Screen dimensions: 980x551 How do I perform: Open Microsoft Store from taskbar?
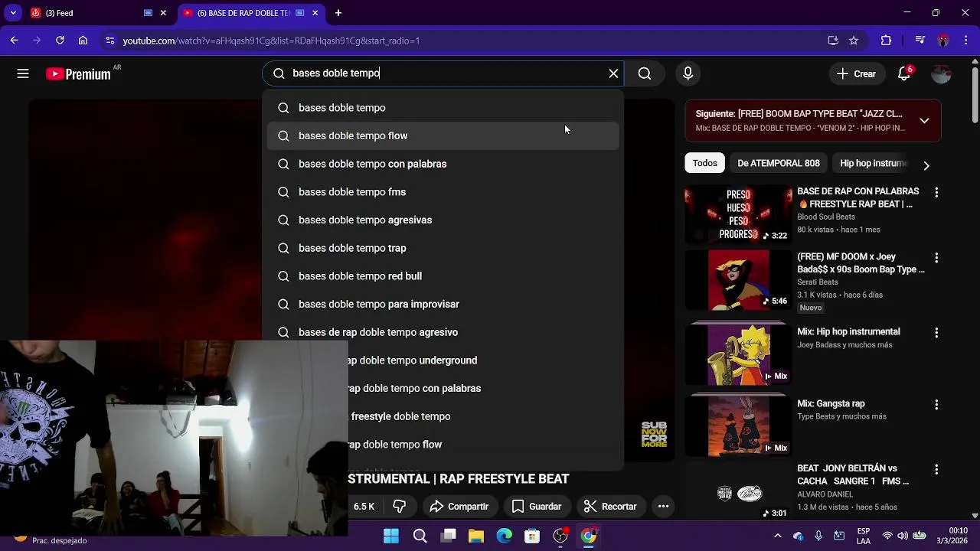tap(532, 536)
